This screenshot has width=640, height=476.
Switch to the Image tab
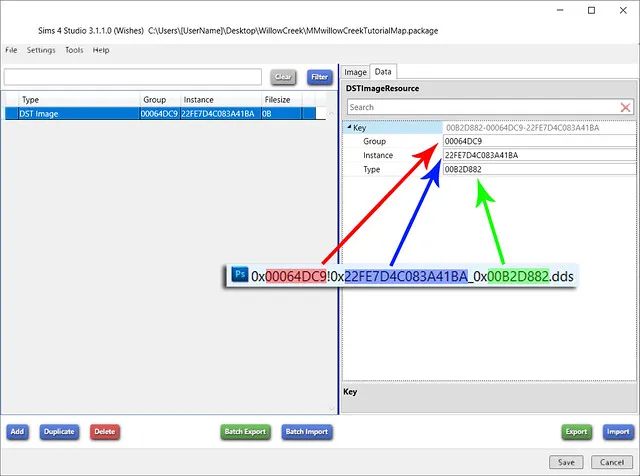coord(355,72)
